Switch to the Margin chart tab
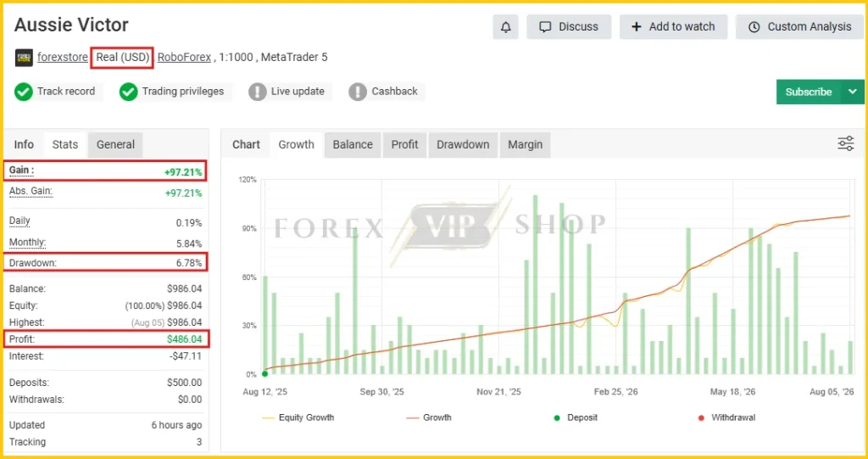 pyautogui.click(x=526, y=145)
